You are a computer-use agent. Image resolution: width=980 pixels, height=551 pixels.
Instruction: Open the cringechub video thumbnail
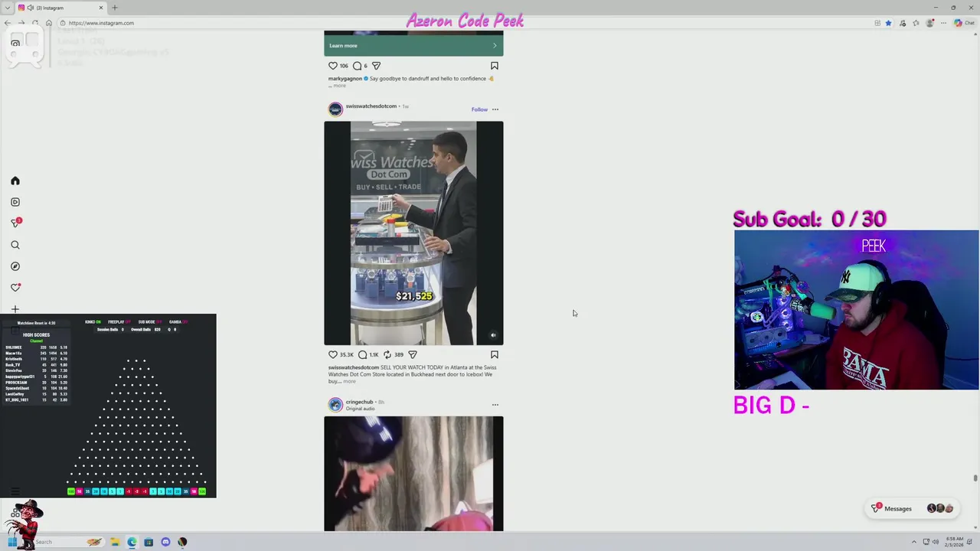click(x=413, y=474)
